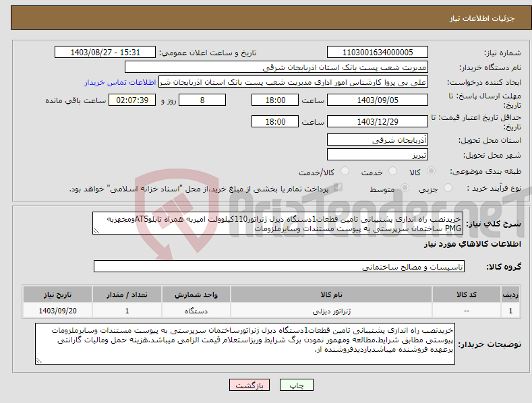Click the request creator name field
532x403 pixels.
pyautogui.click(x=293, y=82)
